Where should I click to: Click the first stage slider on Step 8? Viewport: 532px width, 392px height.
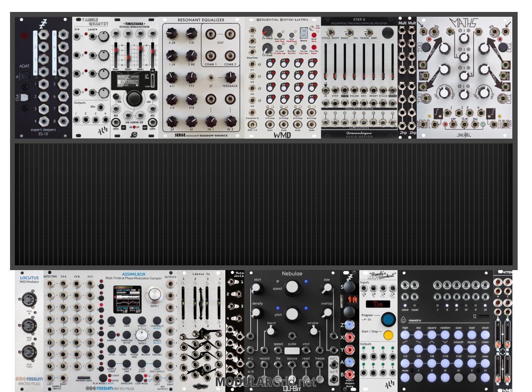click(x=326, y=61)
